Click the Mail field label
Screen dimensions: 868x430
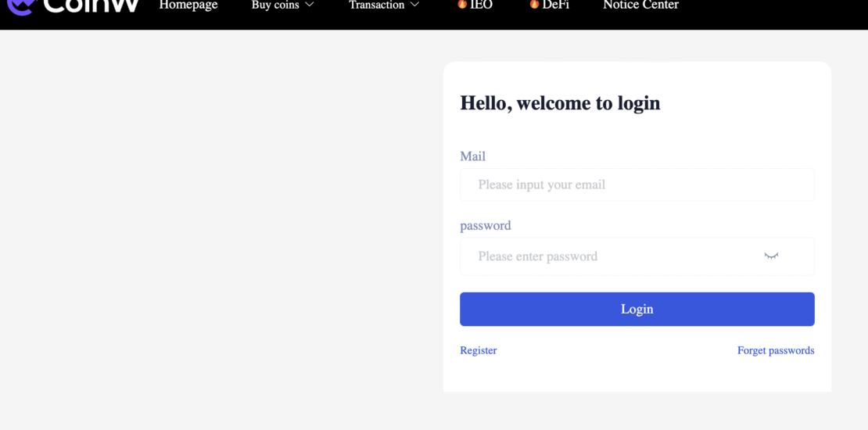(472, 156)
